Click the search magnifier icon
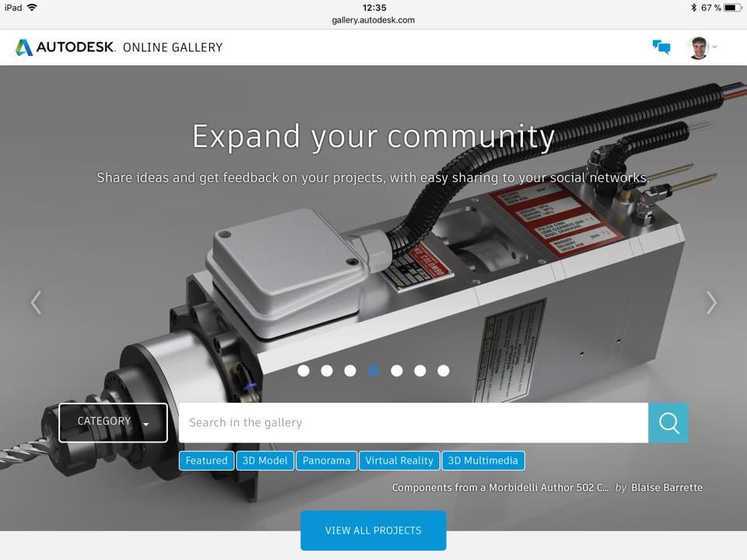Viewport: 747px width, 560px height. [668, 422]
